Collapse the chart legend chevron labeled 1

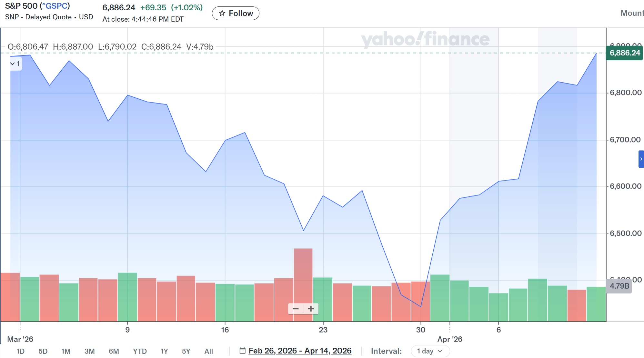click(x=15, y=64)
